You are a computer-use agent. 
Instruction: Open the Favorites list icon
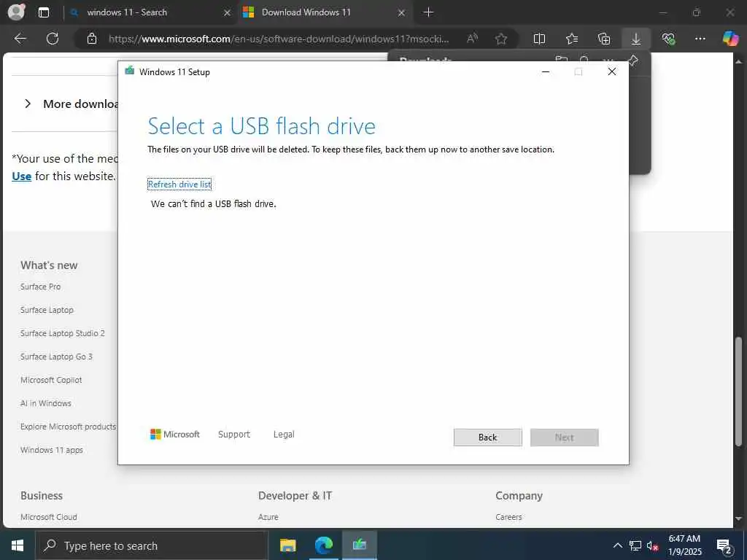click(572, 39)
